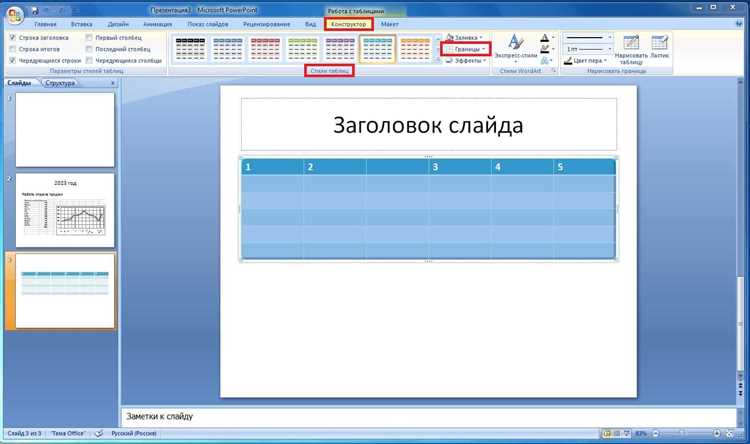Choose the orange table style thumbnail

(x=415, y=49)
